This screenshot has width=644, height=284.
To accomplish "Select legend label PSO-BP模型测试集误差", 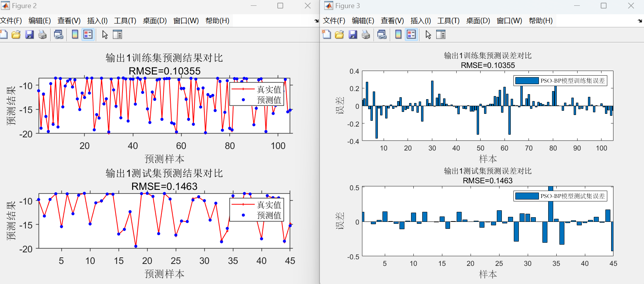I will click(573, 196).
